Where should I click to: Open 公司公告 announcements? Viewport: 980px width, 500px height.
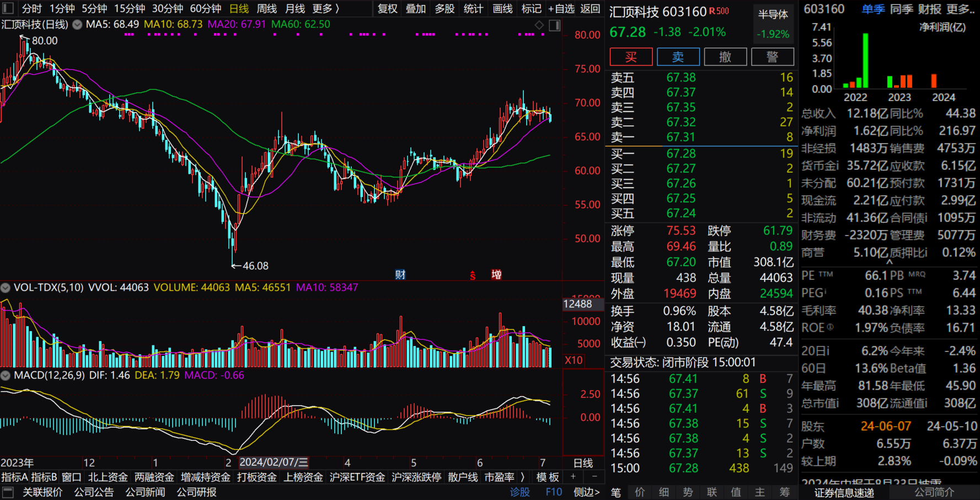94,492
